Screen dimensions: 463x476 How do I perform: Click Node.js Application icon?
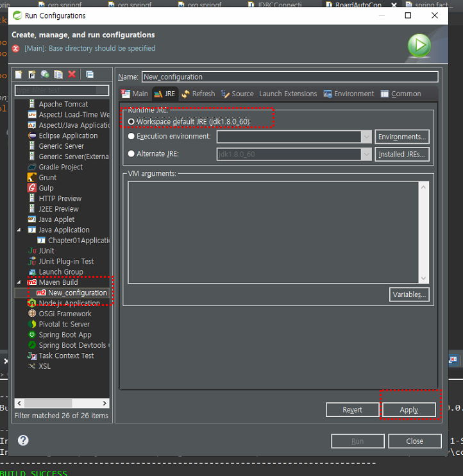(x=32, y=303)
